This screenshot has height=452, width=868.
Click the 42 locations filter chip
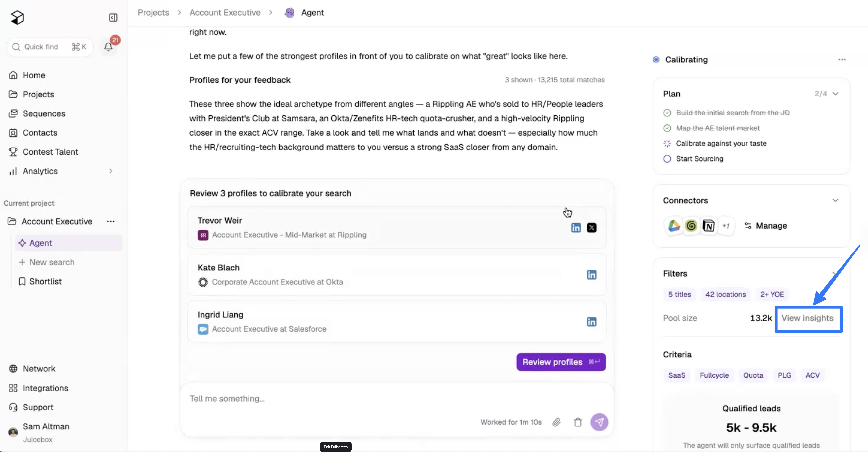(x=725, y=294)
